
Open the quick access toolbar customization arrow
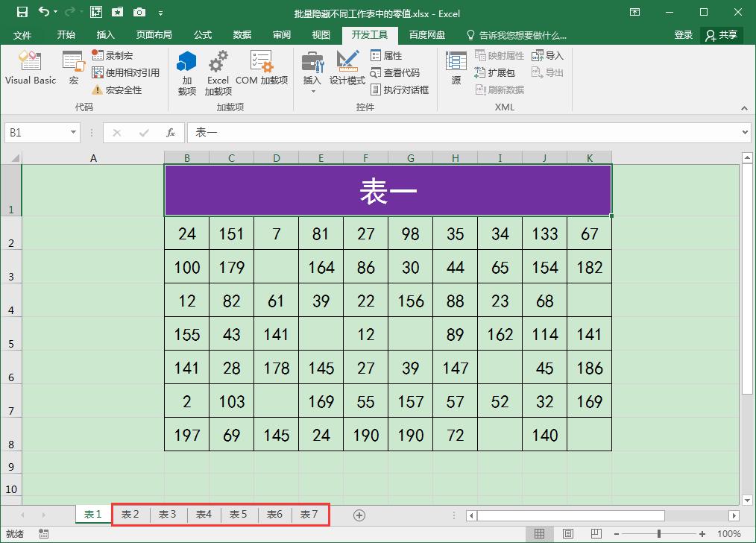[x=161, y=13]
